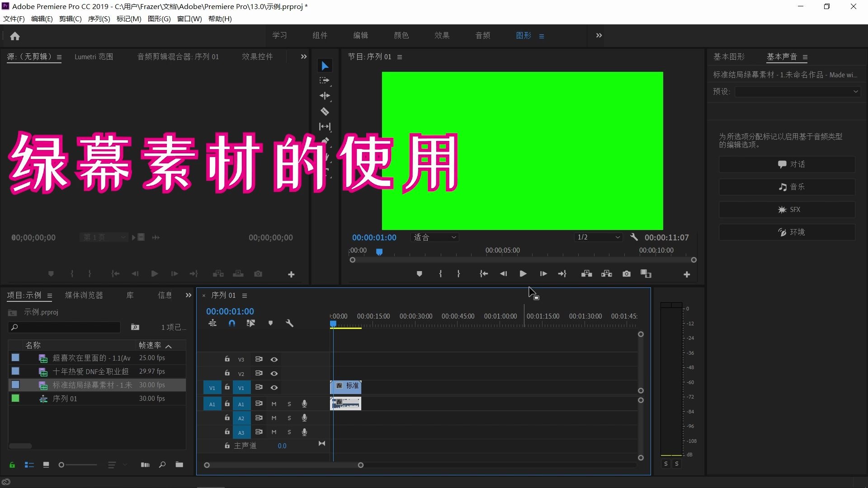868x488 pixels.
Task: Select the Selection arrow tool
Action: click(325, 66)
